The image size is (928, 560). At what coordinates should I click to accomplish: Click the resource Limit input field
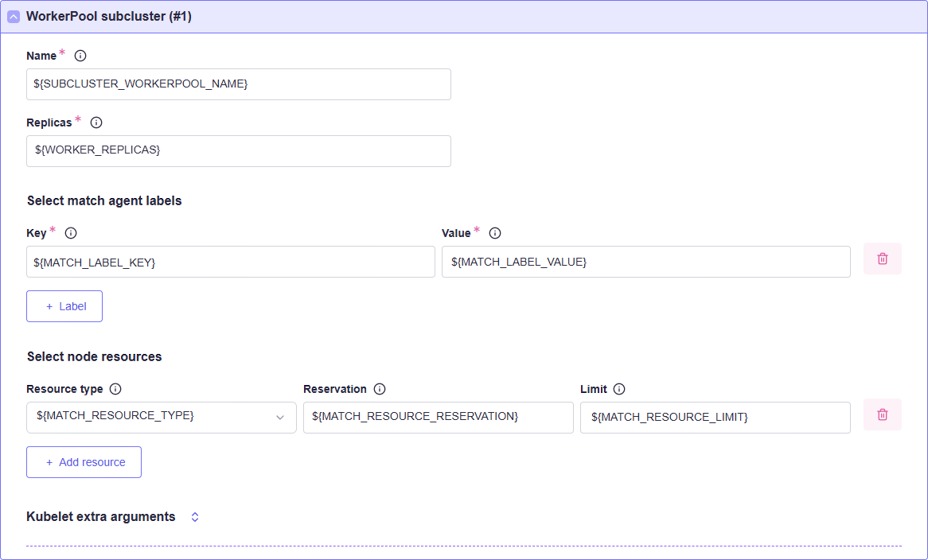tap(715, 417)
